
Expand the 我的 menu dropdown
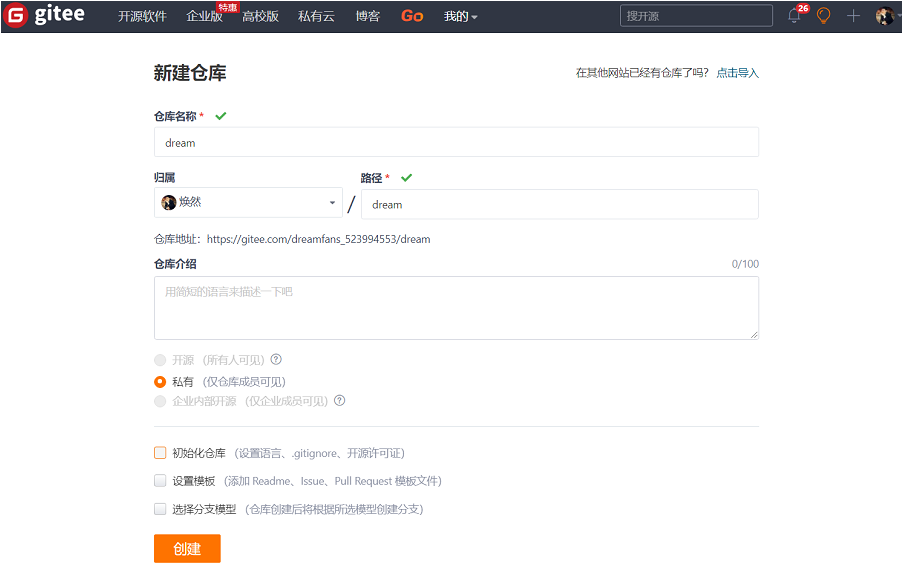click(x=460, y=17)
